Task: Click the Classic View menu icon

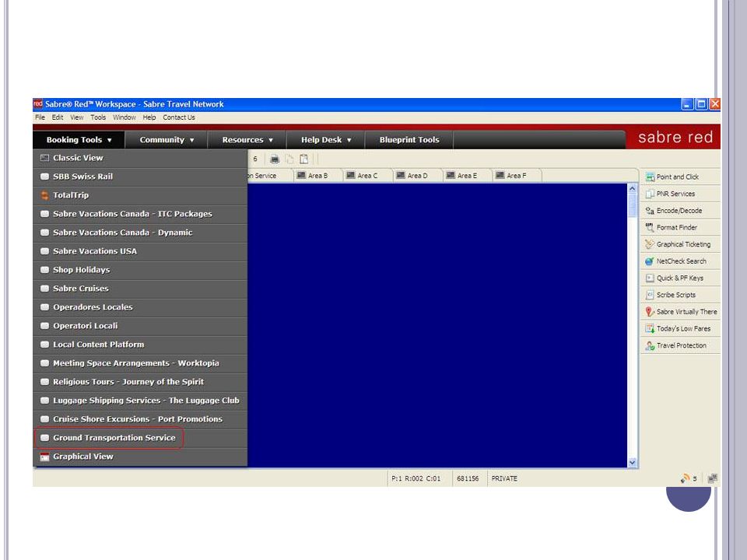Action: tap(45, 158)
